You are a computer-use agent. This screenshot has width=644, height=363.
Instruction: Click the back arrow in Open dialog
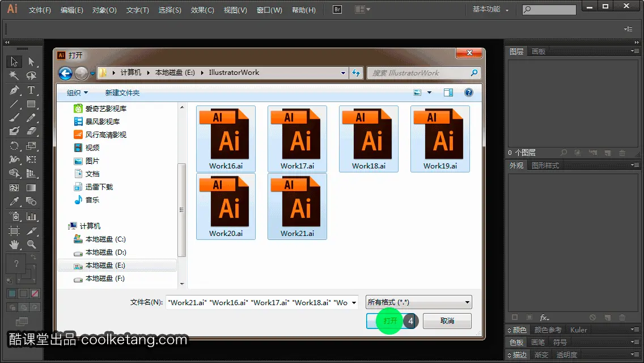pyautogui.click(x=65, y=73)
